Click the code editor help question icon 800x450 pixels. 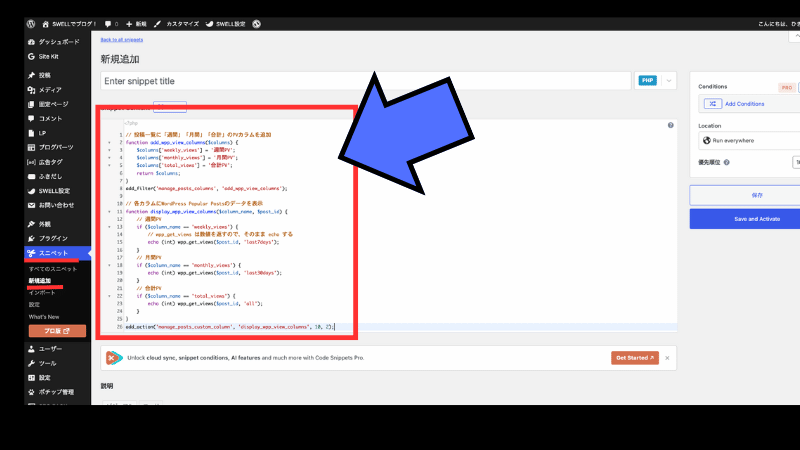click(670, 125)
